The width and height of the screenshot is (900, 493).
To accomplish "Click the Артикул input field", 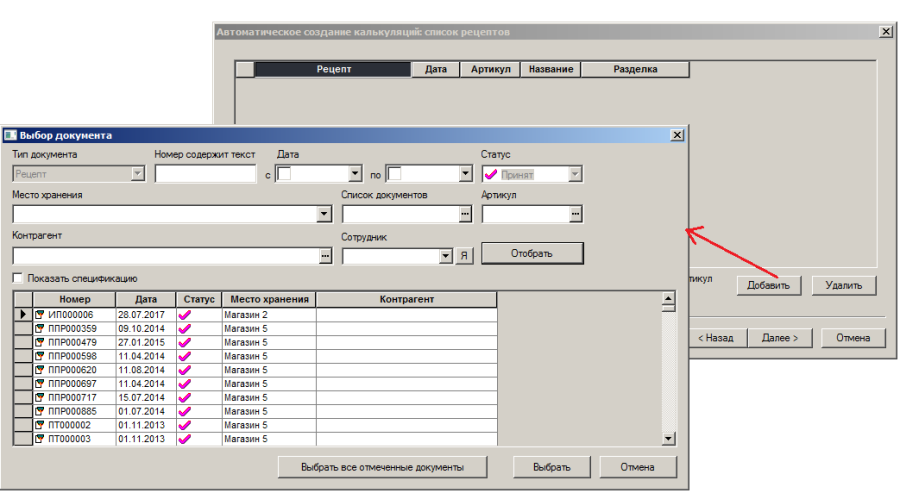I will point(526,214).
